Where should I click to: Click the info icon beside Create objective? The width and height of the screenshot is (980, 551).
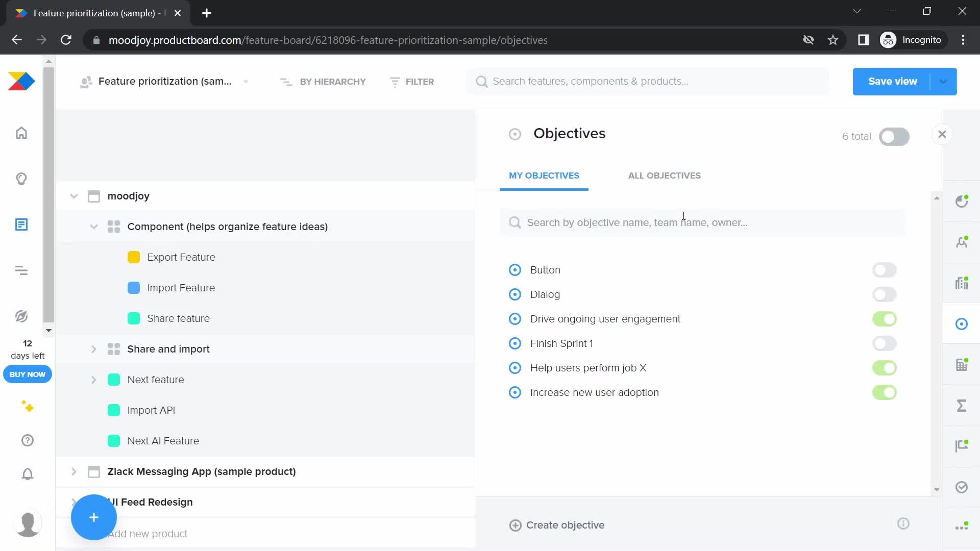903,524
